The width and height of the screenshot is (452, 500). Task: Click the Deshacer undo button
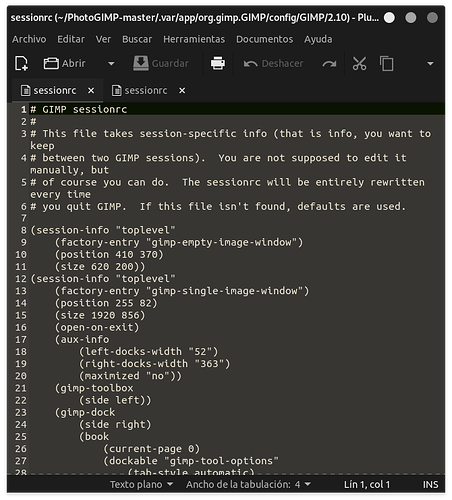coord(273,63)
